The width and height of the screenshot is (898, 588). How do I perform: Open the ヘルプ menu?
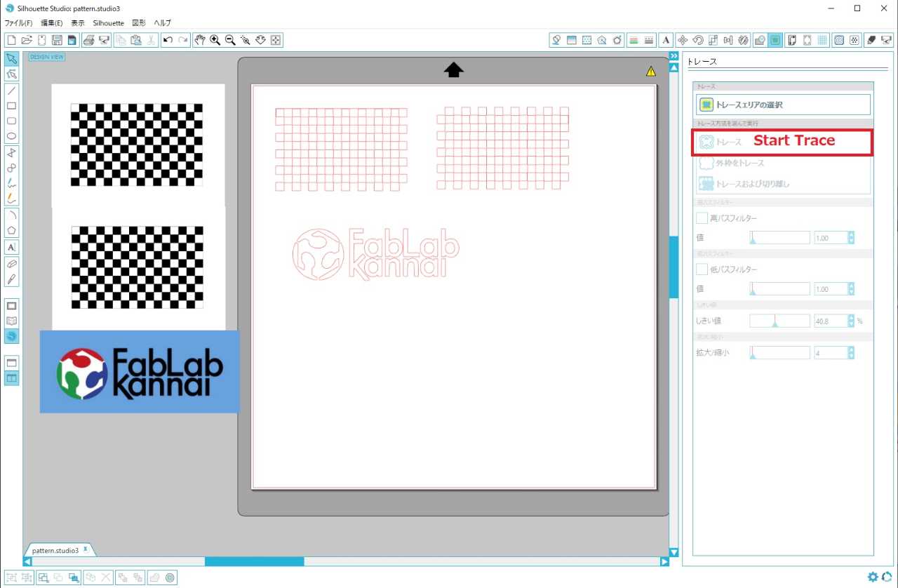click(162, 23)
